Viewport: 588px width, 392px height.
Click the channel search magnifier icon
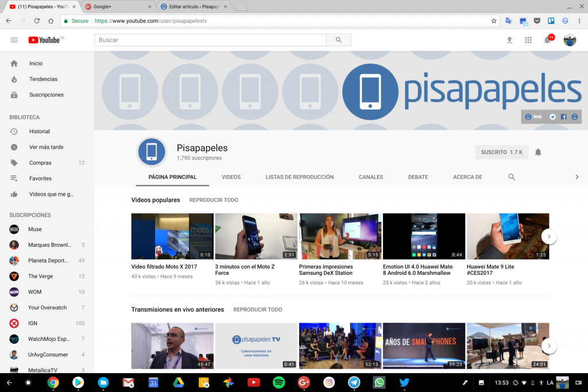tap(512, 177)
